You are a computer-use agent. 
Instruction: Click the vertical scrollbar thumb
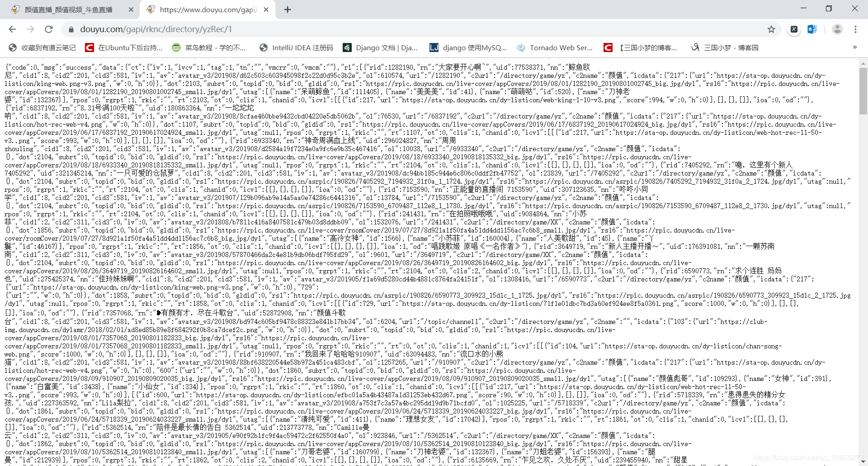click(x=863, y=91)
